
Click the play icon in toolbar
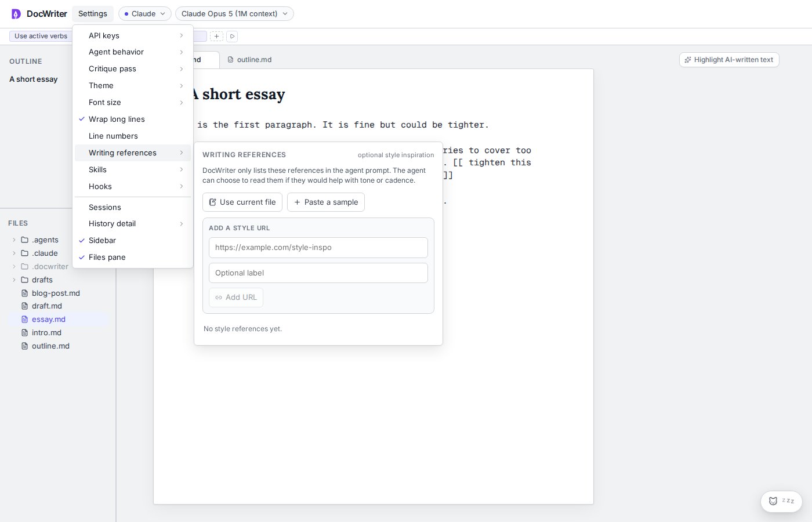pos(232,37)
